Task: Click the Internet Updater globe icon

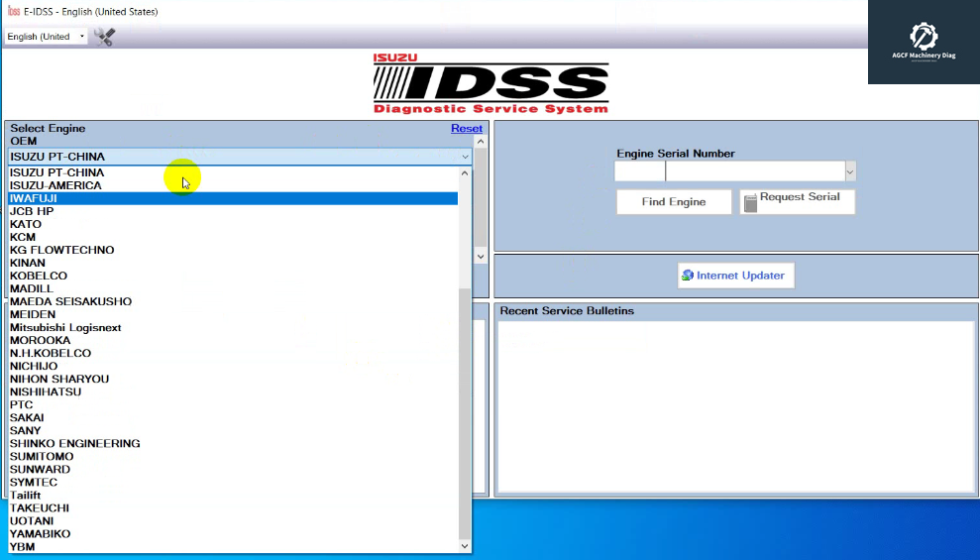Action: click(x=688, y=275)
